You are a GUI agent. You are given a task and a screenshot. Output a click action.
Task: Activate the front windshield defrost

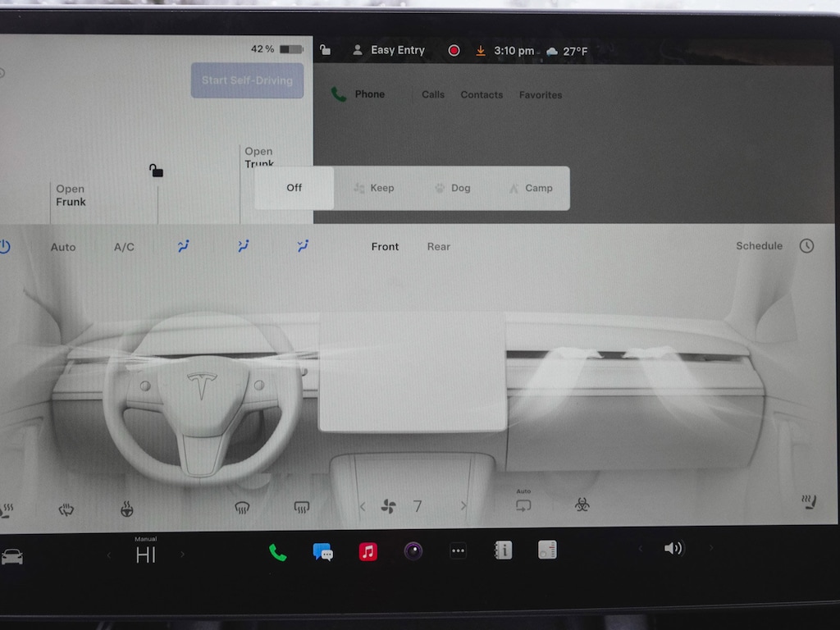[242, 508]
